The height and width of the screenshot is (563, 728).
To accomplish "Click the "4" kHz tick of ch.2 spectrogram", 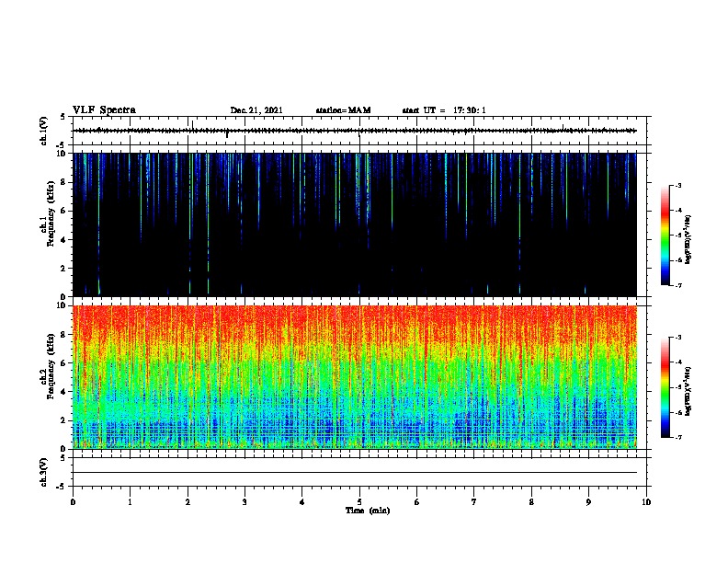I will 63,392.
